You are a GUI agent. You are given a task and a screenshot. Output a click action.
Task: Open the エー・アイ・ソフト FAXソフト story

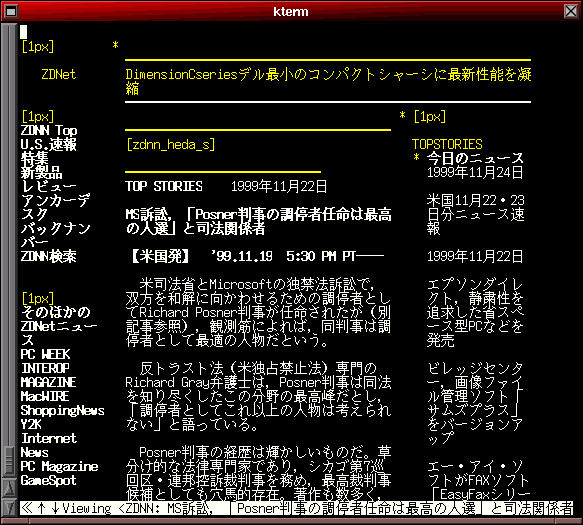(x=479, y=481)
